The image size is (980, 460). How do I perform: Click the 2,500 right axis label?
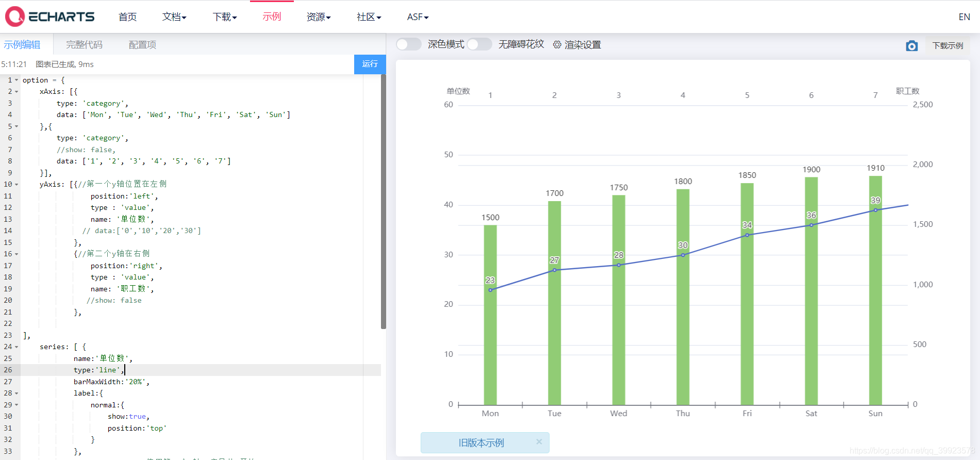tap(923, 105)
